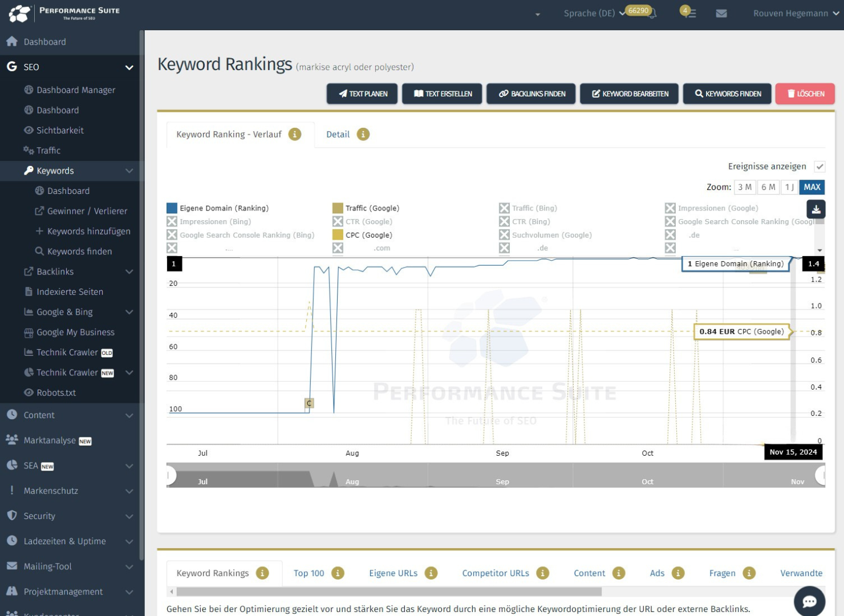Click info icon beside Detail tab

(x=363, y=135)
